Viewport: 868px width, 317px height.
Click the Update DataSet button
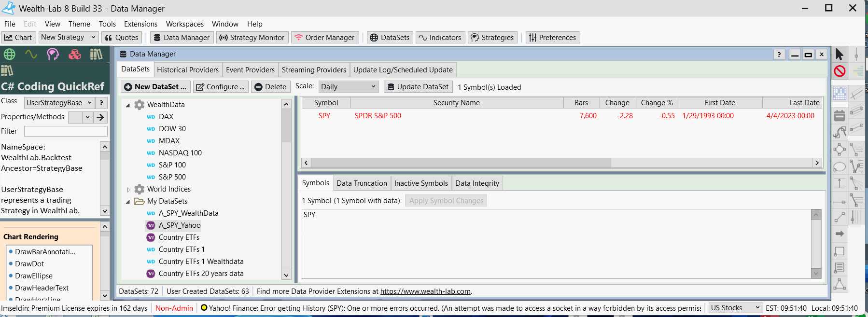point(418,87)
